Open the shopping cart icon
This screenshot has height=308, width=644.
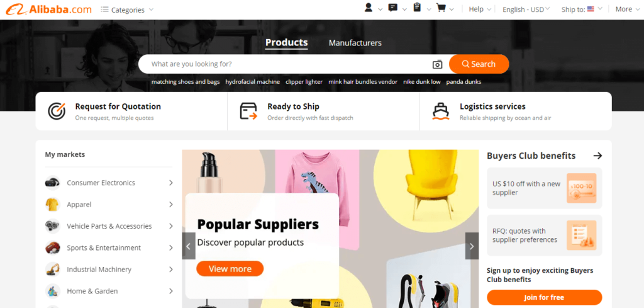(x=441, y=8)
